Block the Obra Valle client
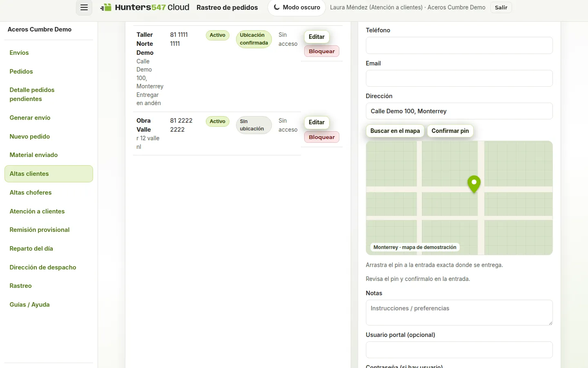This screenshot has width=588, height=368. pyautogui.click(x=322, y=137)
